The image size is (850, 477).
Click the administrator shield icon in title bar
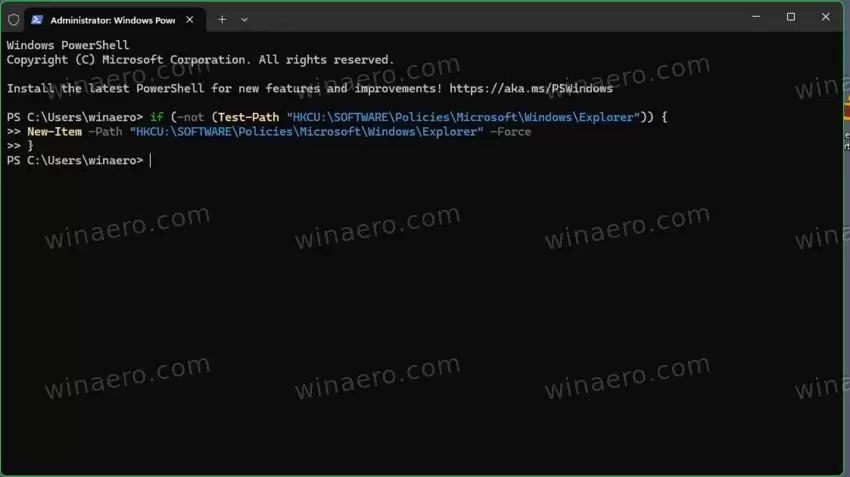(x=14, y=20)
